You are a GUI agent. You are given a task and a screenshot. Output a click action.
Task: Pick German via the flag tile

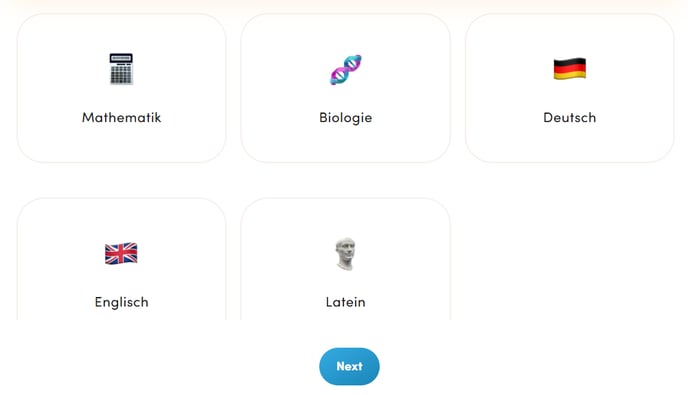[x=570, y=88]
